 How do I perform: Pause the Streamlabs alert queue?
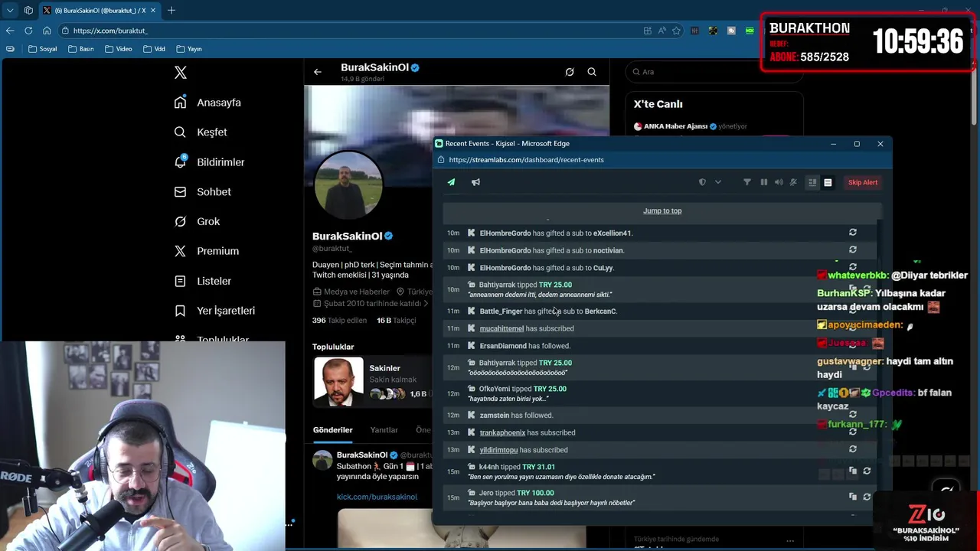coord(763,182)
